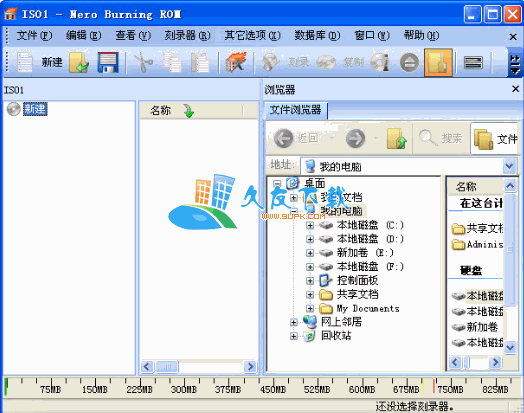Open the 其它选项(X) menu

tap(252, 35)
